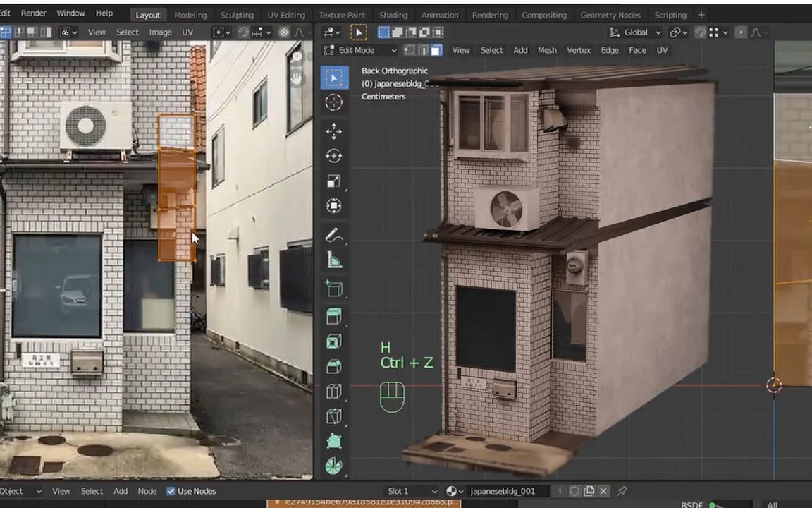The image size is (812, 508).
Task: Activate the Move tool
Action: point(334,131)
